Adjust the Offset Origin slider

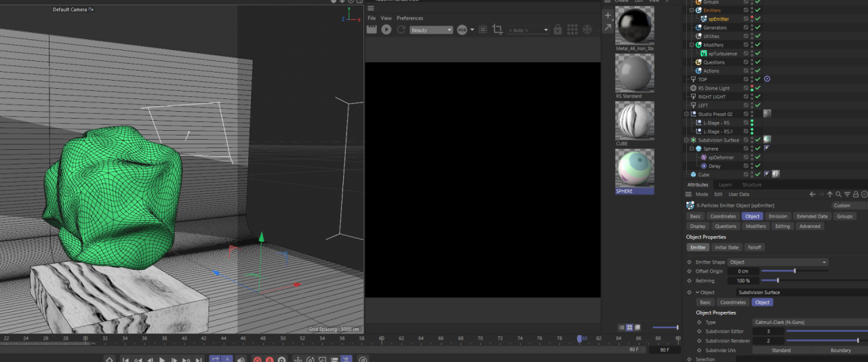pos(794,271)
